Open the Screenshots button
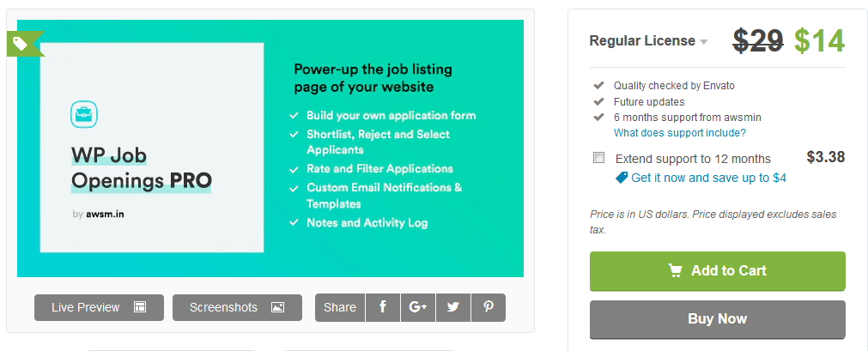This screenshot has height=351, width=868. [237, 307]
